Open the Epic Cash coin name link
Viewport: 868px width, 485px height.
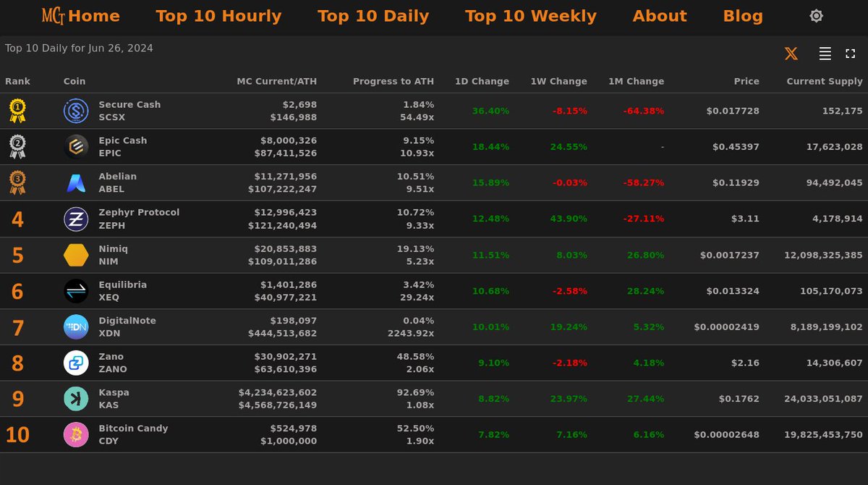[123, 140]
